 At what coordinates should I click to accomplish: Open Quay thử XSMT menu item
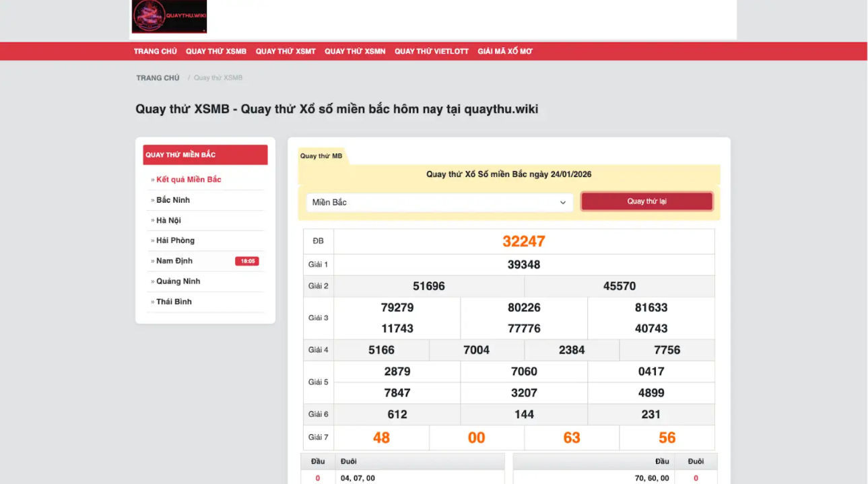[x=286, y=51]
